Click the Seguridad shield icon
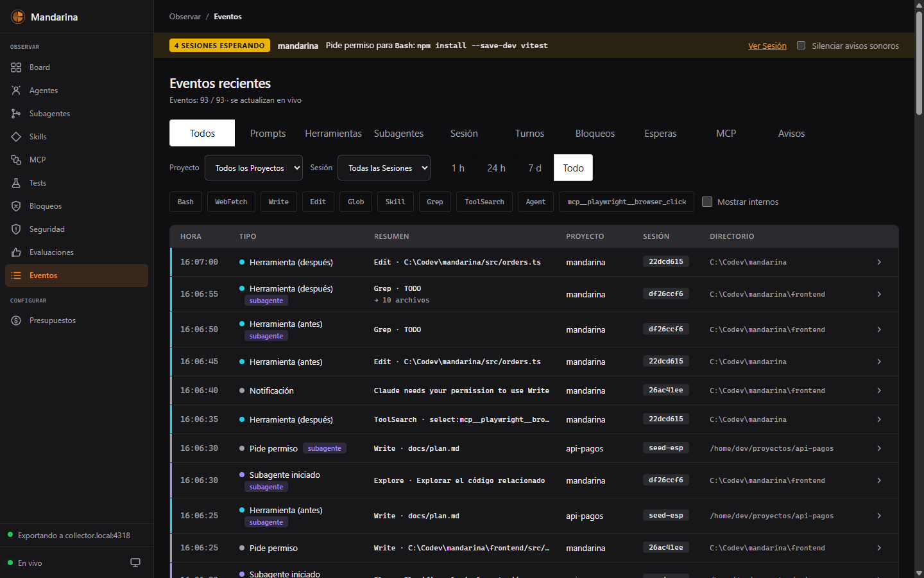The height and width of the screenshot is (578, 924). coord(16,229)
